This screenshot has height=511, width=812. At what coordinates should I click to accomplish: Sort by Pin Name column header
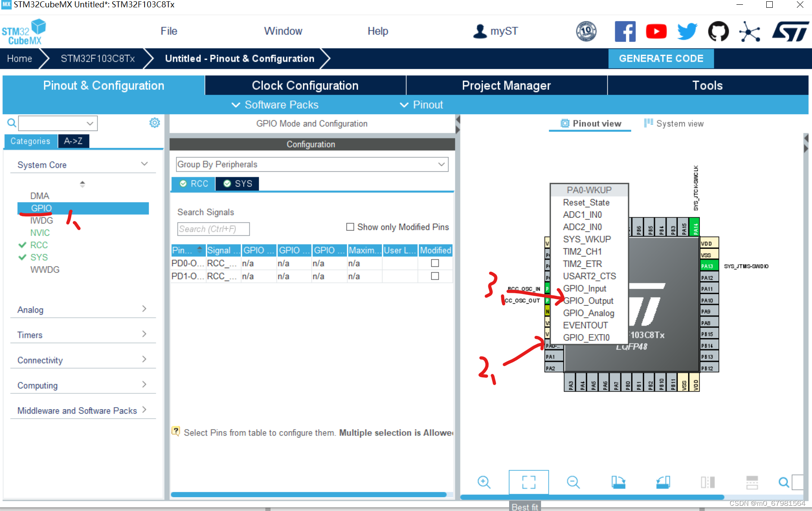pyautogui.click(x=188, y=250)
